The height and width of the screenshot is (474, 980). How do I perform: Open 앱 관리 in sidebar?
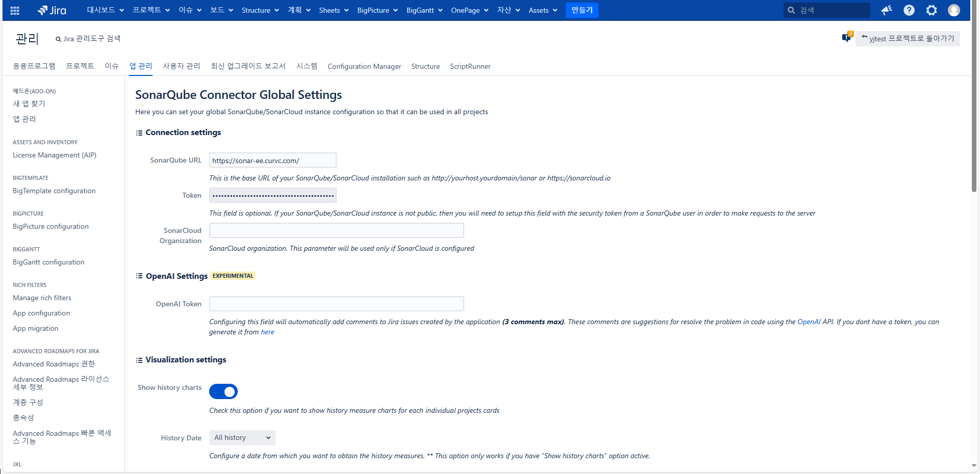(x=24, y=119)
